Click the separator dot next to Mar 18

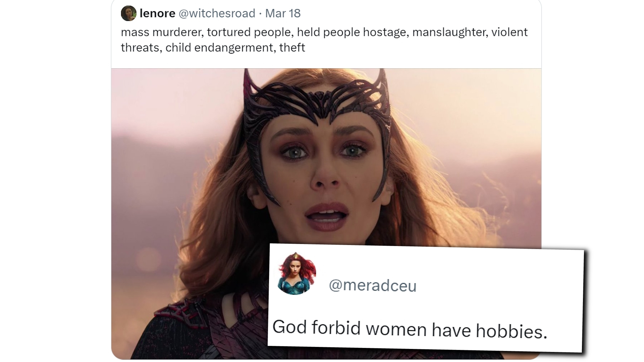(x=261, y=14)
